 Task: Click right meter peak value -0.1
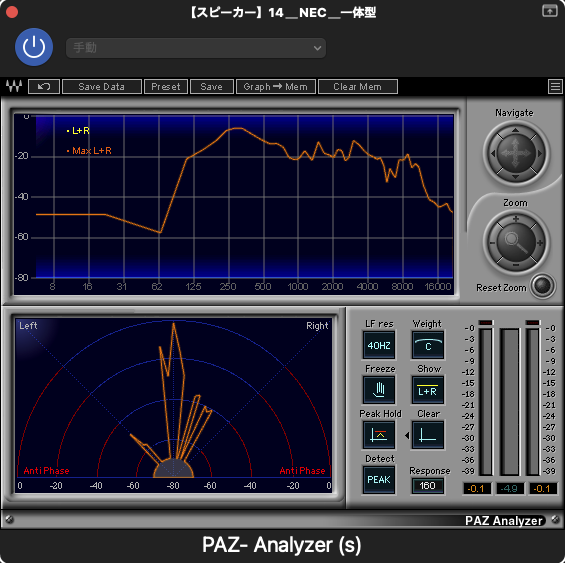[x=543, y=489]
